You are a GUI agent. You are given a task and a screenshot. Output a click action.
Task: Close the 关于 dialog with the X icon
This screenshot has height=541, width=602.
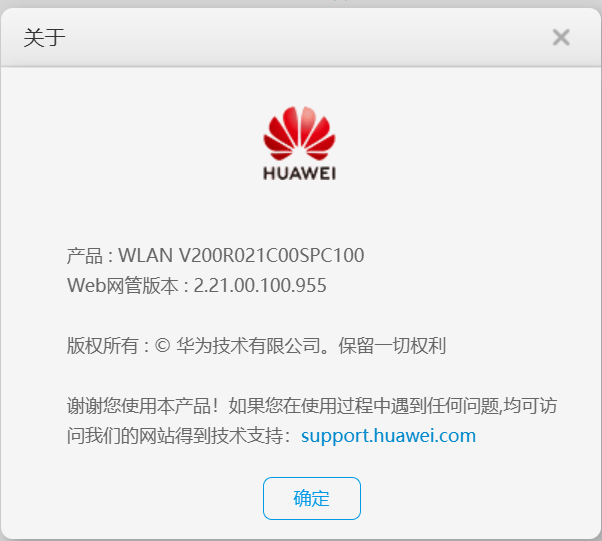[x=561, y=37]
